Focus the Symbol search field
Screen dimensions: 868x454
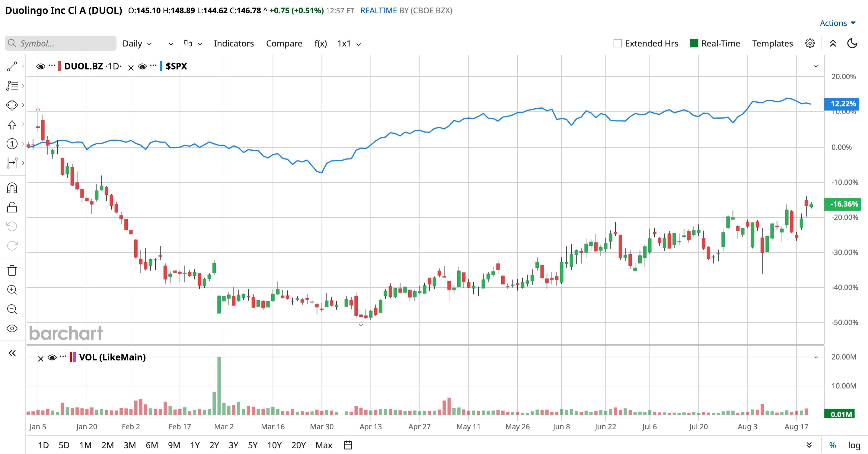(61, 43)
